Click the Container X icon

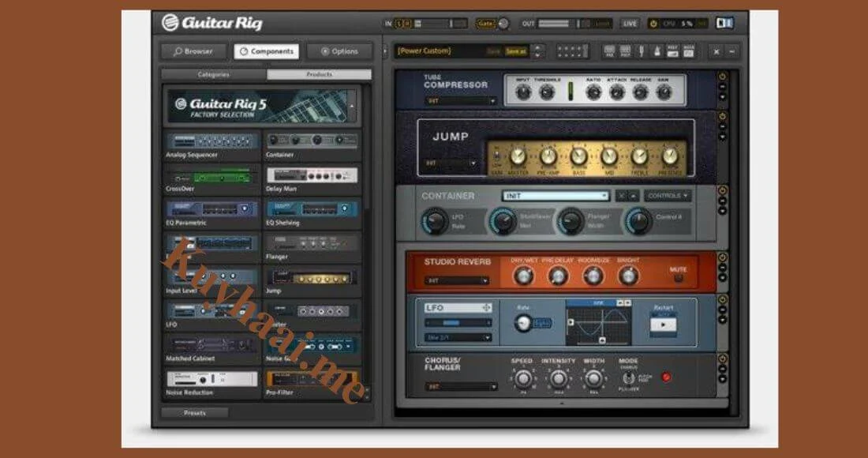tap(622, 196)
